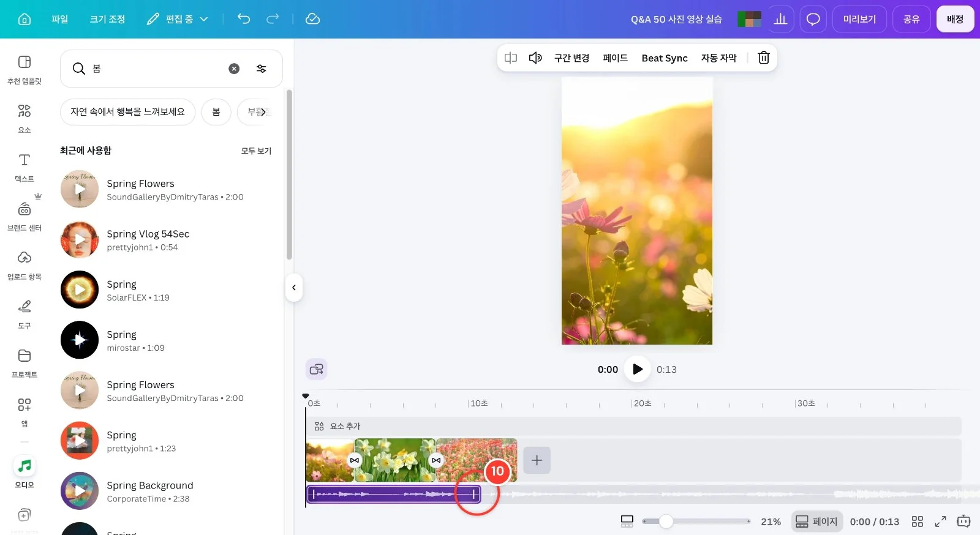Enable Beat Sync
980x535 pixels.
pyautogui.click(x=665, y=58)
